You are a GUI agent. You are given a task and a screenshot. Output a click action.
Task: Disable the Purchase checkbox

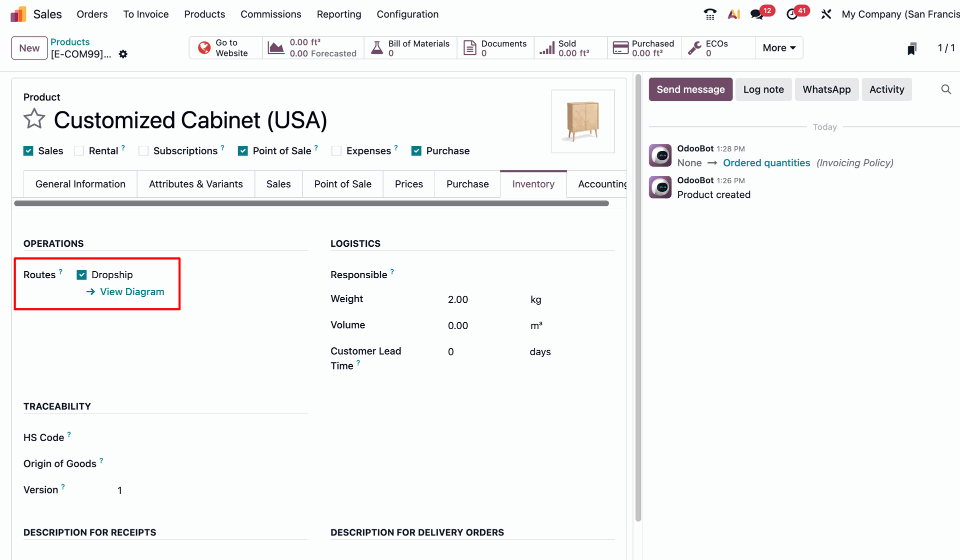(x=416, y=150)
